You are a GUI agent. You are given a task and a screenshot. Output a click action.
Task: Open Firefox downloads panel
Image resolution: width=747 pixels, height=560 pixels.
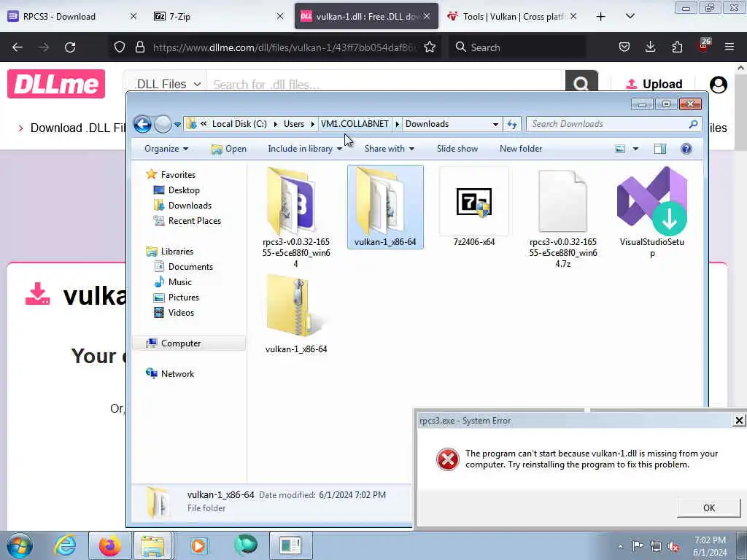650,47
